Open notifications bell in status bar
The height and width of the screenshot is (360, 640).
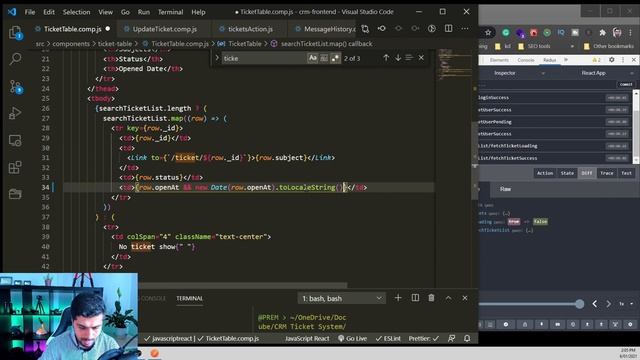[467, 338]
